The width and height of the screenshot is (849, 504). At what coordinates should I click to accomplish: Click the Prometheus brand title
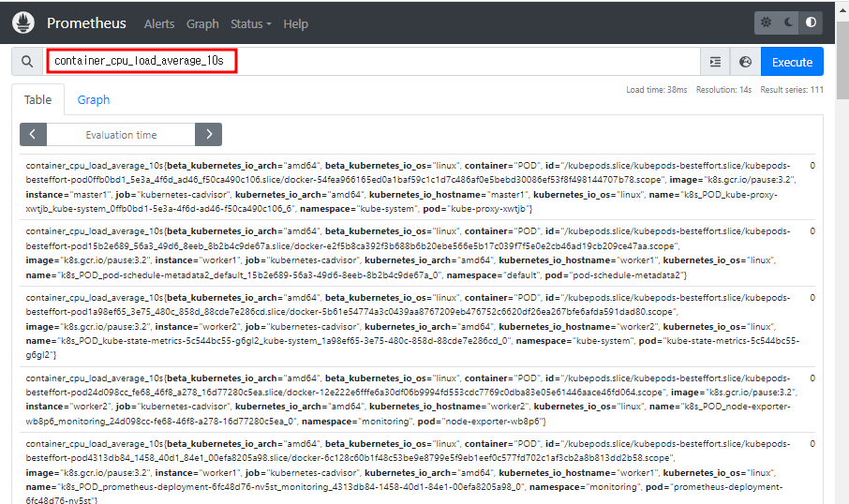86,23
